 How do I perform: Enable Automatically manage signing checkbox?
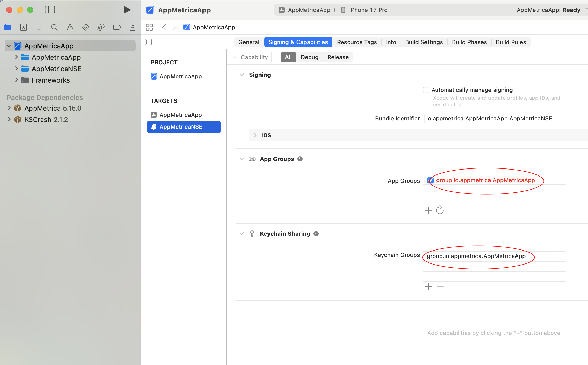(x=426, y=90)
